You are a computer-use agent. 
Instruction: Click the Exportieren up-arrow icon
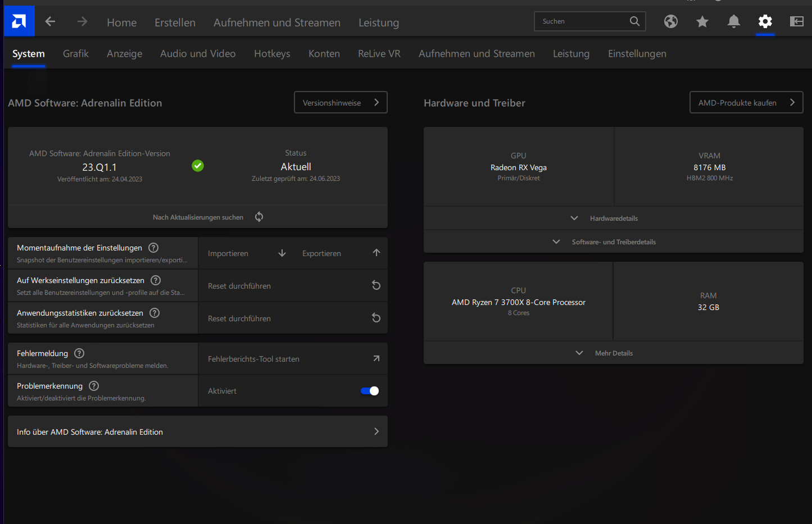pos(376,253)
